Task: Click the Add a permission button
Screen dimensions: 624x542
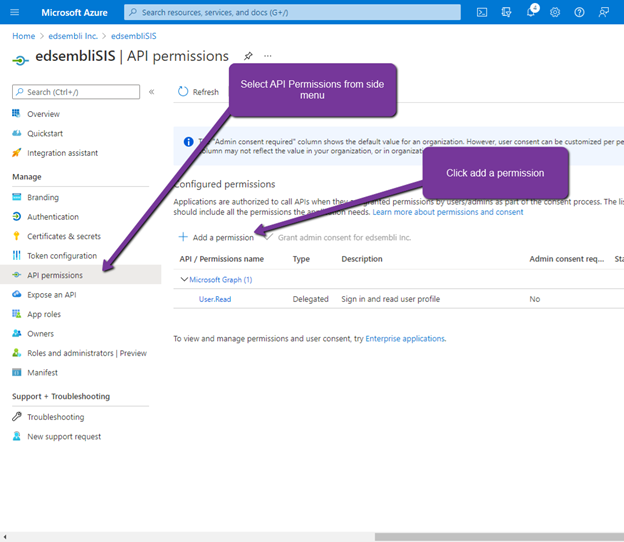Action: tap(216, 237)
